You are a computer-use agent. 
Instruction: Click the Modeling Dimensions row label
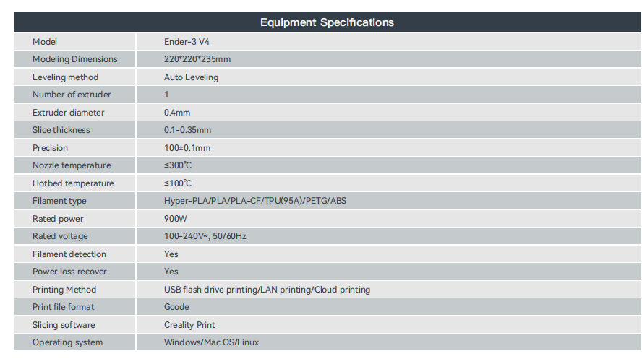click(x=74, y=59)
